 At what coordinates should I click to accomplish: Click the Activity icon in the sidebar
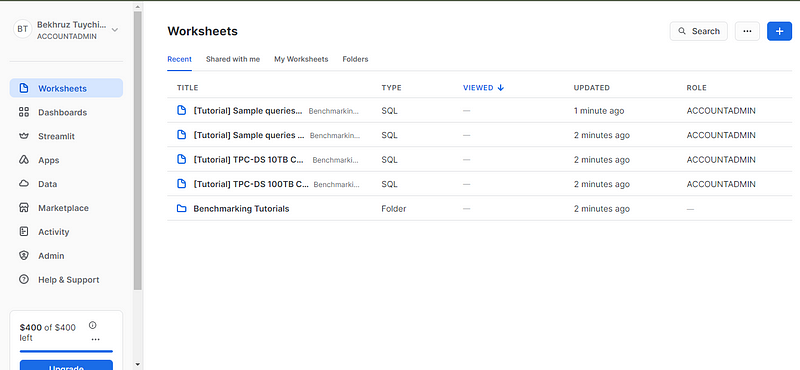click(x=24, y=232)
